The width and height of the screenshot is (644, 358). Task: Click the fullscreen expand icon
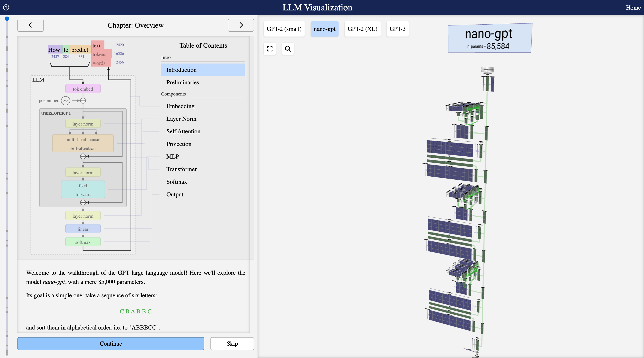click(269, 49)
